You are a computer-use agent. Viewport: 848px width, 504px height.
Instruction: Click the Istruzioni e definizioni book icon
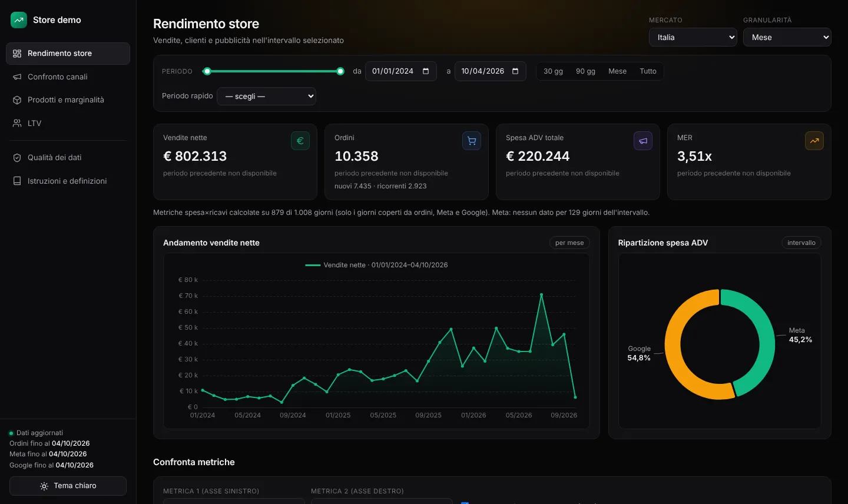[x=17, y=181]
